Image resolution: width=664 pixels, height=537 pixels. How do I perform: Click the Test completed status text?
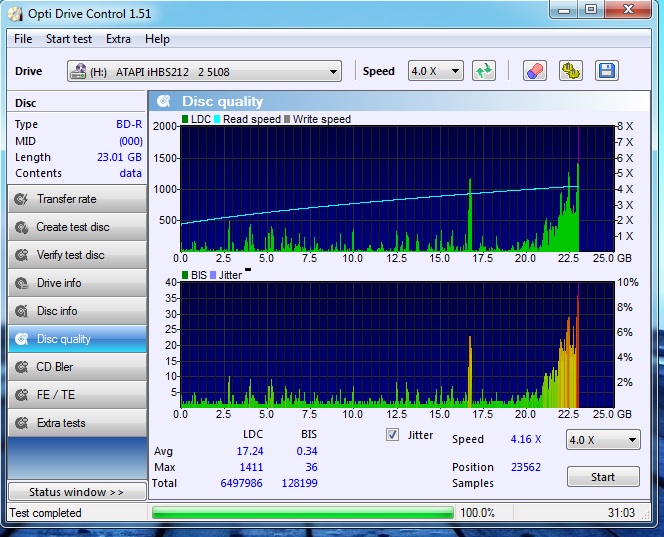45,513
